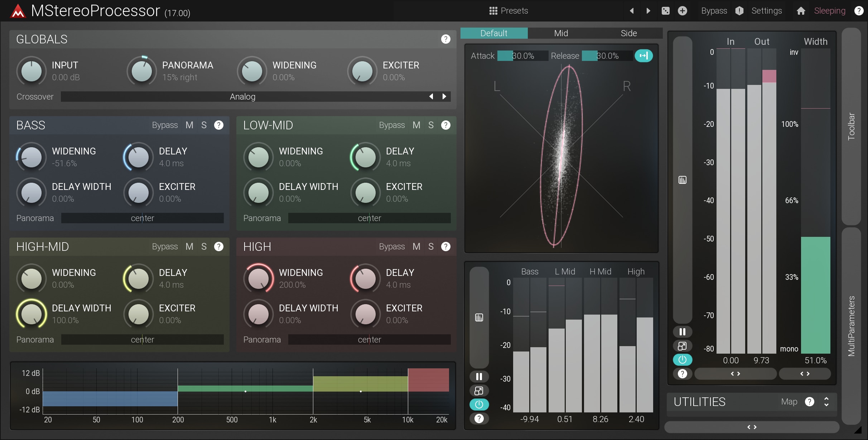Switch to the Mid tab

coord(561,33)
